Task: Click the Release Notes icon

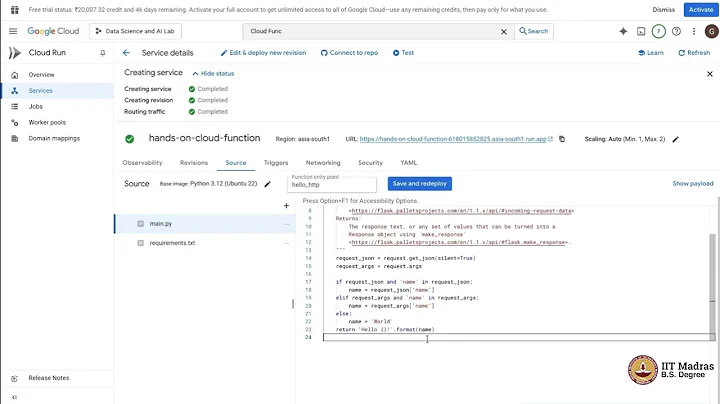Action: (14, 378)
